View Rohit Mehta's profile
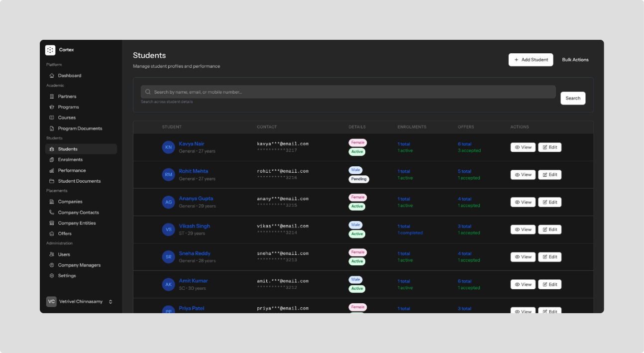This screenshot has height=353, width=644. pos(523,175)
